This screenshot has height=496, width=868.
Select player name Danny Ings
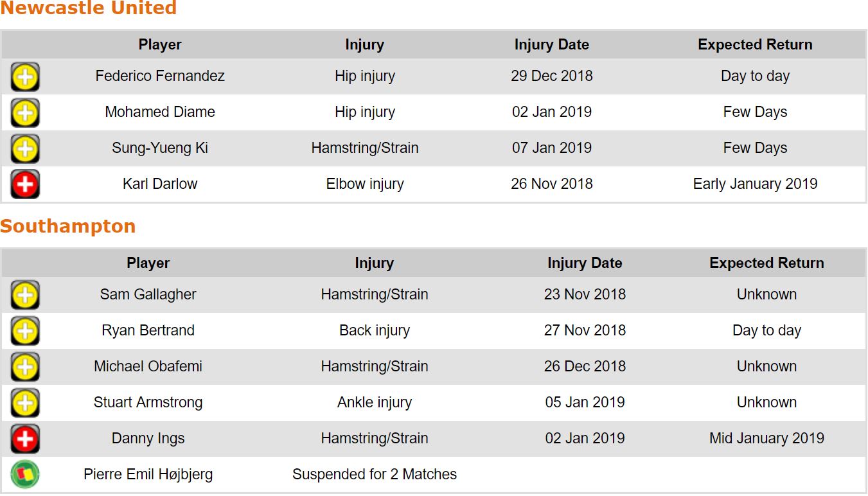(x=148, y=439)
